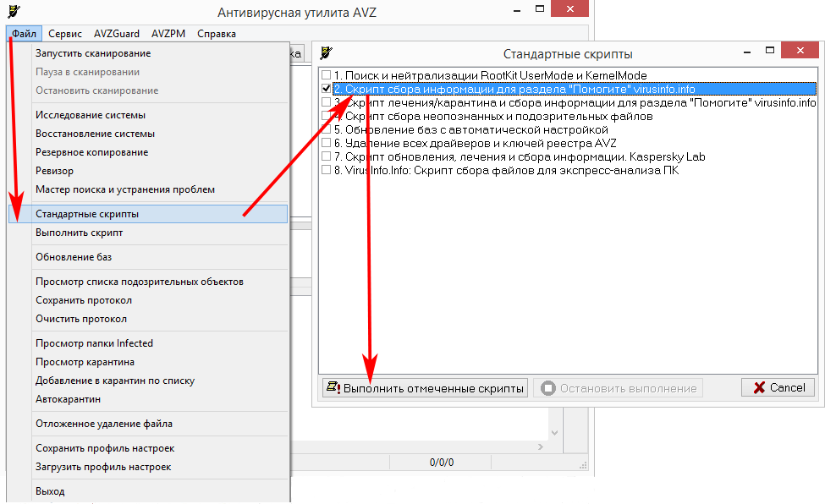Select script row 7 Kaspersky Lab text
Image resolution: width=825 pixels, height=504 pixels.
pyautogui.click(x=520, y=156)
